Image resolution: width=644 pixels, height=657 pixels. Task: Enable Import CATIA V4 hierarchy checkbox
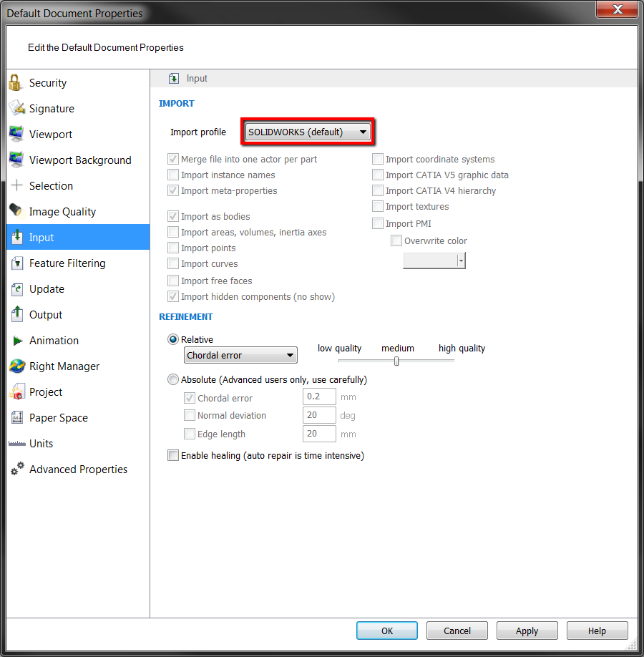tap(378, 190)
